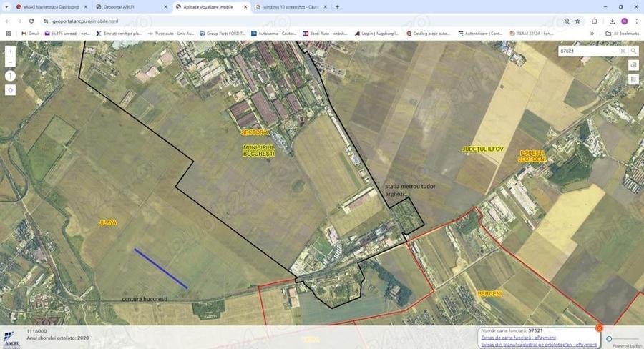
Task: Open the Piese auto - Unix Au... bookmark
Action: coord(171,34)
